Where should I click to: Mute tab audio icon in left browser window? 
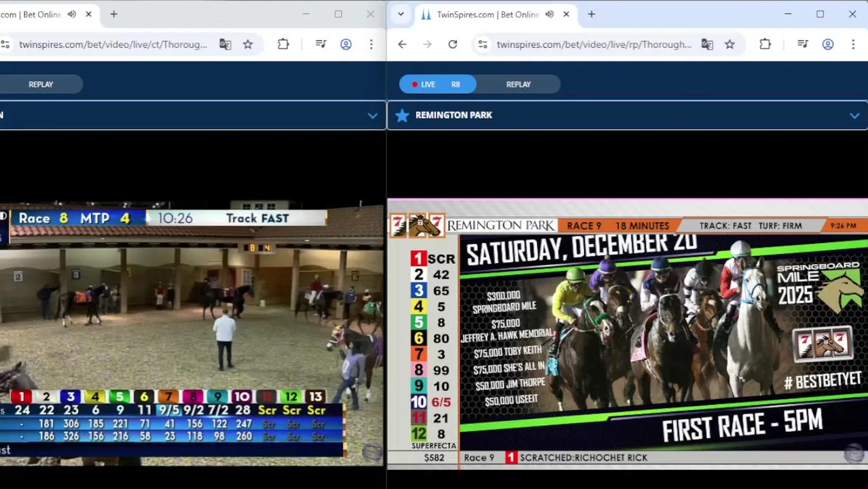[x=72, y=14]
